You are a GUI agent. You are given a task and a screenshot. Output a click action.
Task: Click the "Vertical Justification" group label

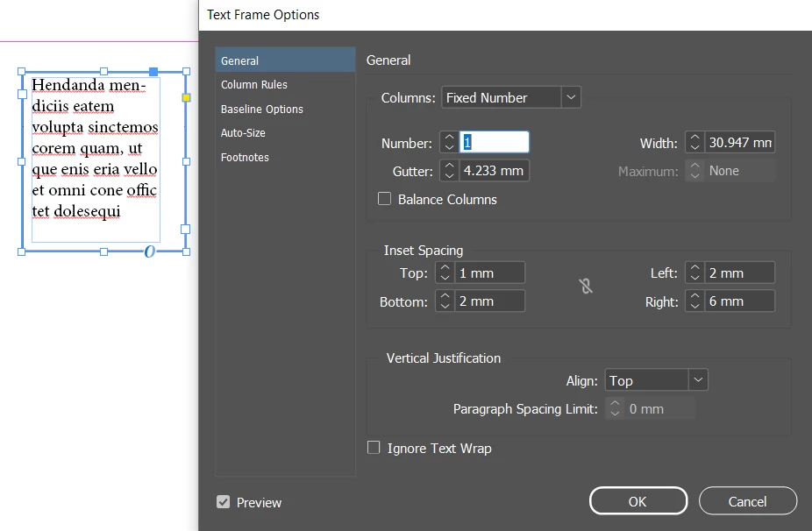pyautogui.click(x=444, y=358)
